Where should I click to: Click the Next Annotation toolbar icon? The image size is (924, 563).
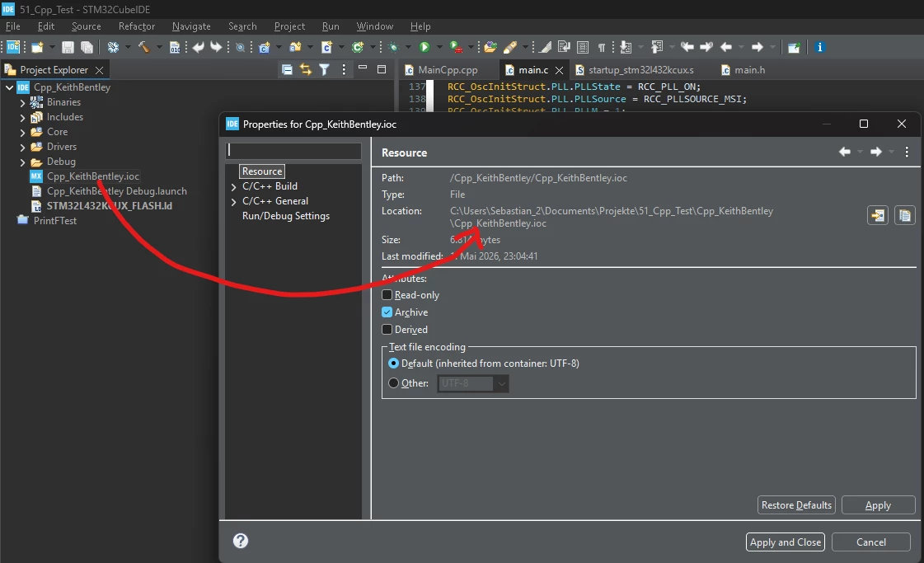(626, 47)
